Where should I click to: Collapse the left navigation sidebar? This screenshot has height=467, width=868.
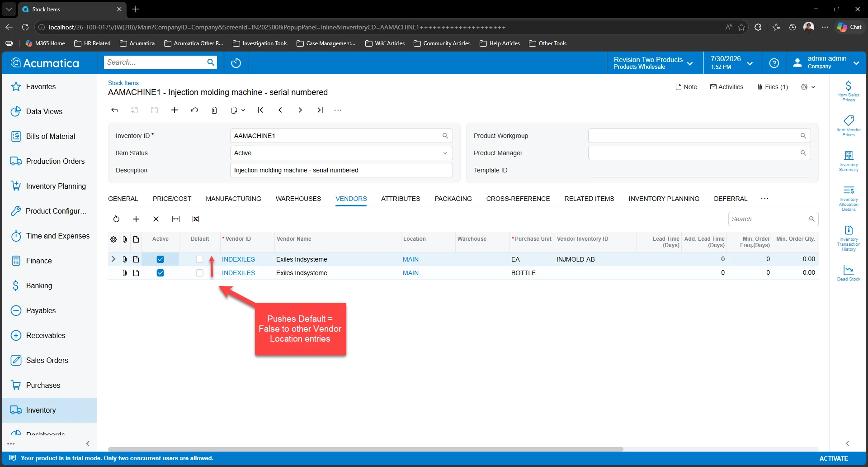[x=88, y=443]
